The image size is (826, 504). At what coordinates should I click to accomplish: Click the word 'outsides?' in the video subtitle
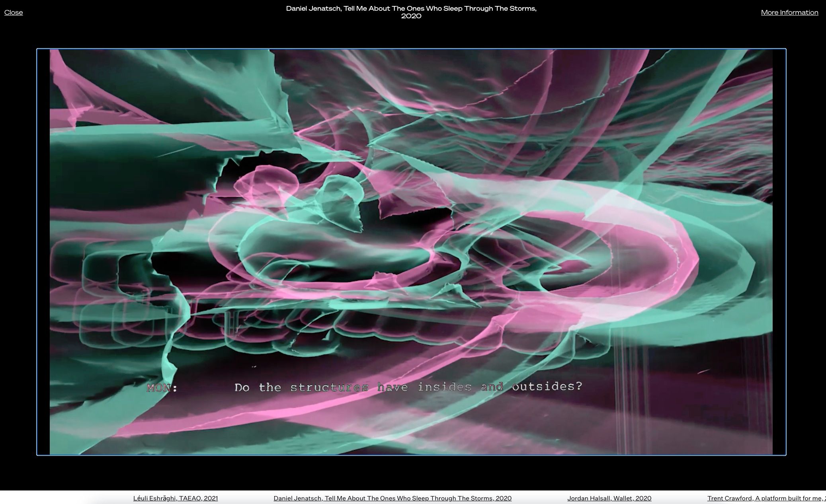pos(547,386)
